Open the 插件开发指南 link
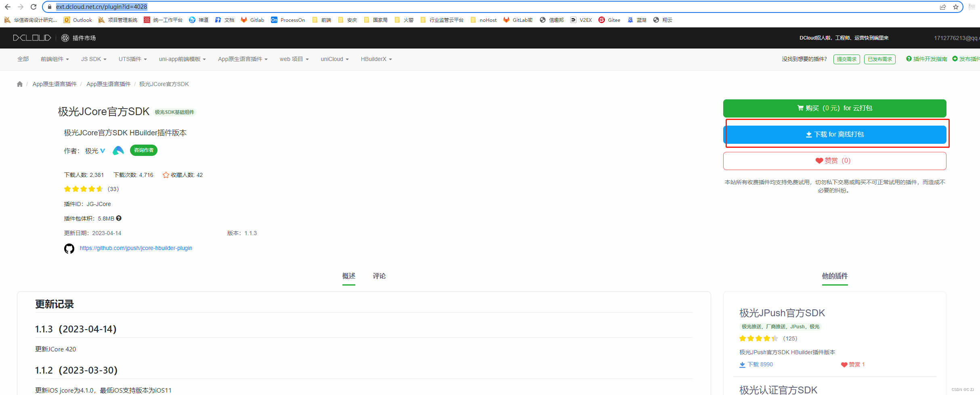The width and height of the screenshot is (980, 395). [x=927, y=59]
